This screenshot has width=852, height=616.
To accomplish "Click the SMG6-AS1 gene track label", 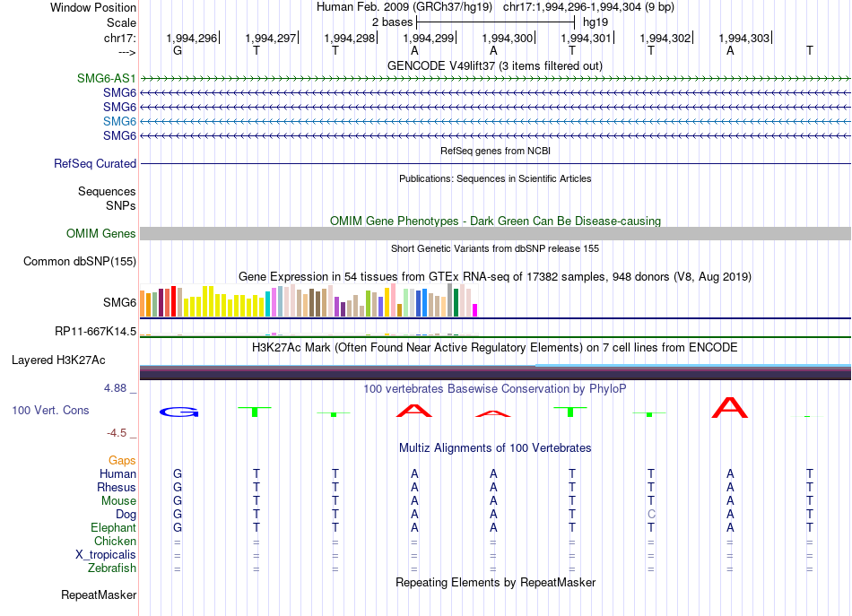I will click(107, 78).
